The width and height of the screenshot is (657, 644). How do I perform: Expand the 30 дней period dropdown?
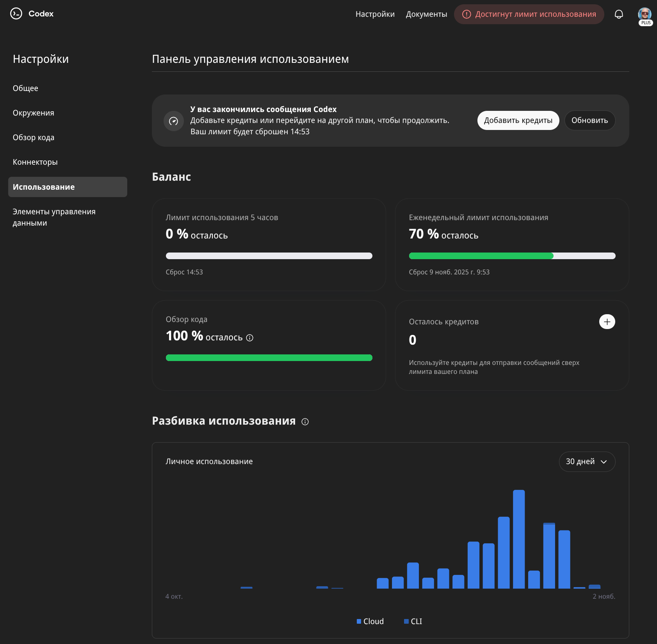(587, 462)
